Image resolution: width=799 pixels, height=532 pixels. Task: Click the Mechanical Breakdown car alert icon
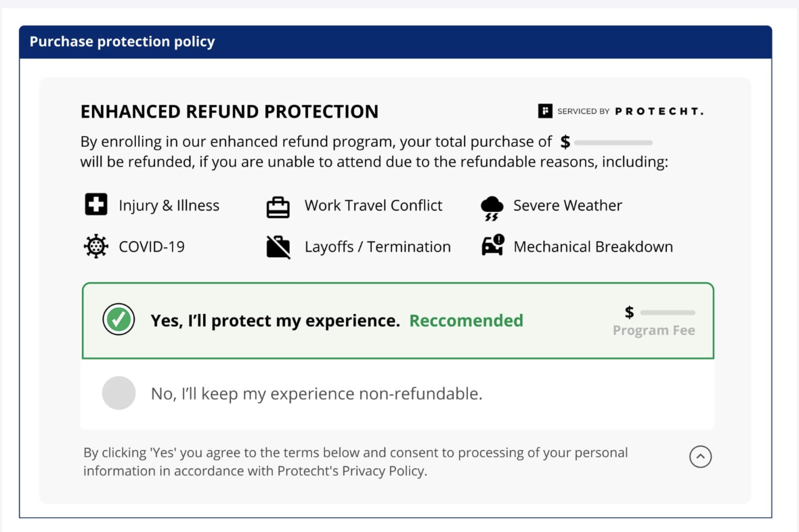coord(492,246)
